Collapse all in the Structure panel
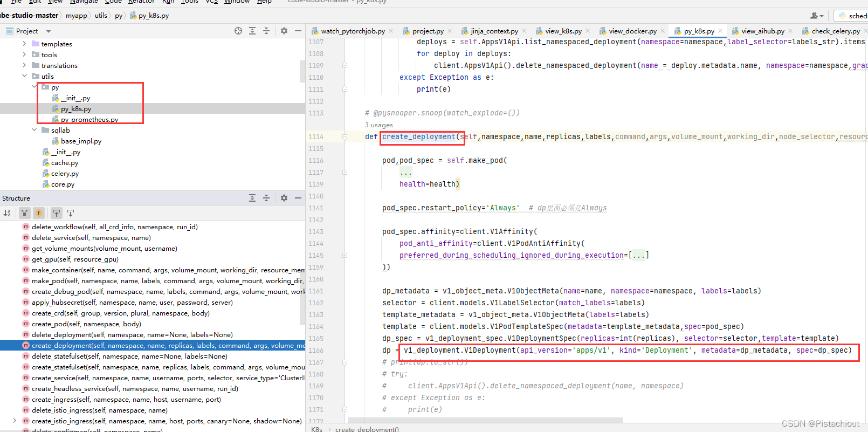The width and height of the screenshot is (868, 432). point(266,198)
